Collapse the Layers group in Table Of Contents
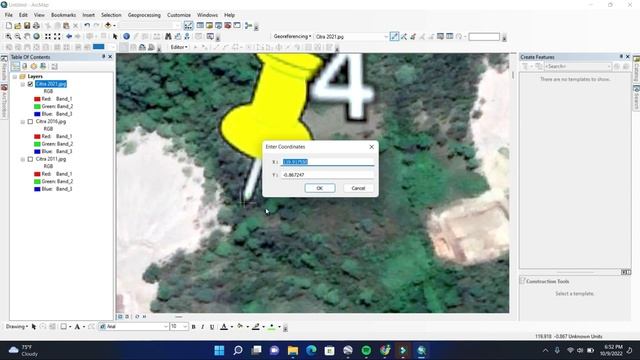Image resolution: width=640 pixels, height=360 pixels. pyautogui.click(x=15, y=76)
